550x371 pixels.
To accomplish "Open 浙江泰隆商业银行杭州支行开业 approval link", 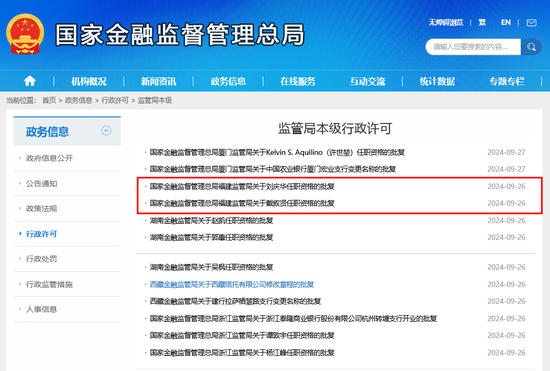I will pyautogui.click(x=293, y=318).
